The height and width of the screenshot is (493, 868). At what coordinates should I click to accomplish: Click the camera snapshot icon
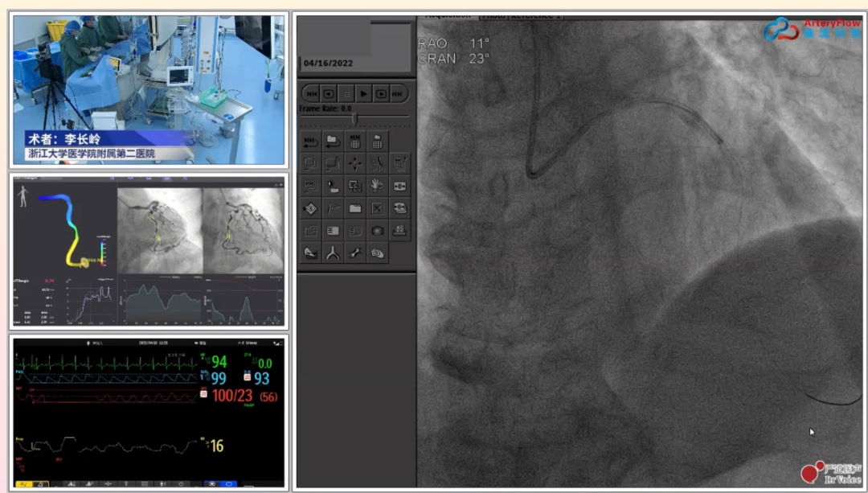coord(377,231)
